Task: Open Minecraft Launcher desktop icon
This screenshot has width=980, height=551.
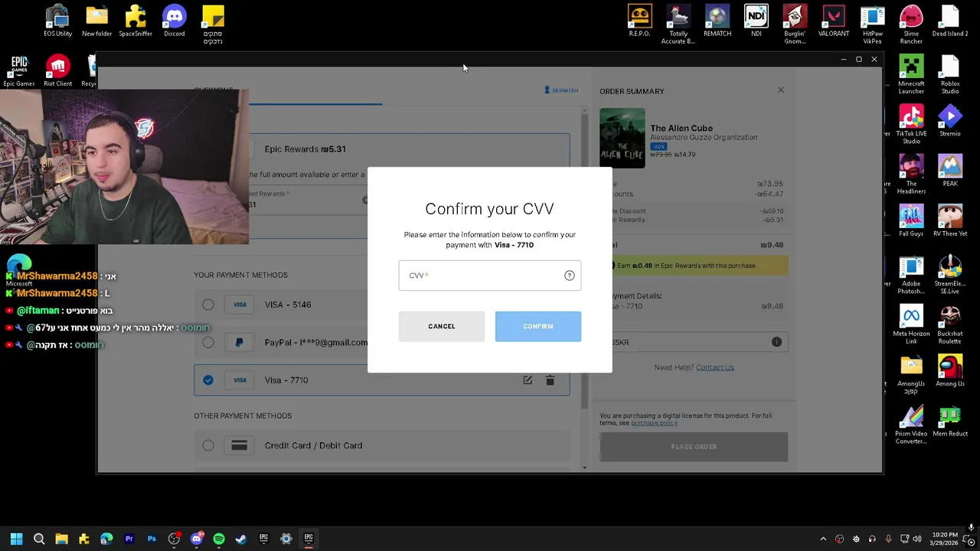Action: click(x=911, y=73)
